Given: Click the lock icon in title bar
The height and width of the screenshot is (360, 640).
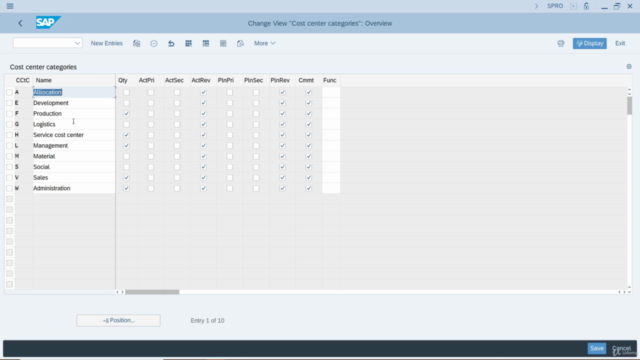Looking at the screenshot, I should point(586,6).
